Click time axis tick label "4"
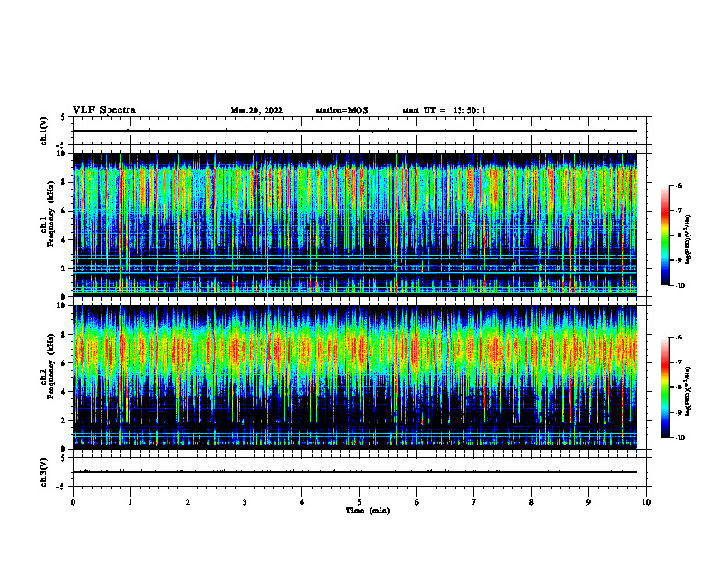Image resolution: width=728 pixels, height=563 pixels. point(302,502)
